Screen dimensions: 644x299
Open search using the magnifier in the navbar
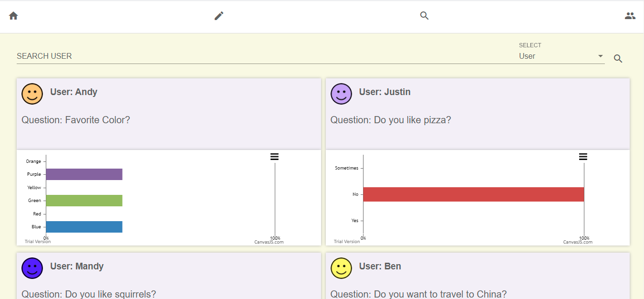tap(424, 15)
